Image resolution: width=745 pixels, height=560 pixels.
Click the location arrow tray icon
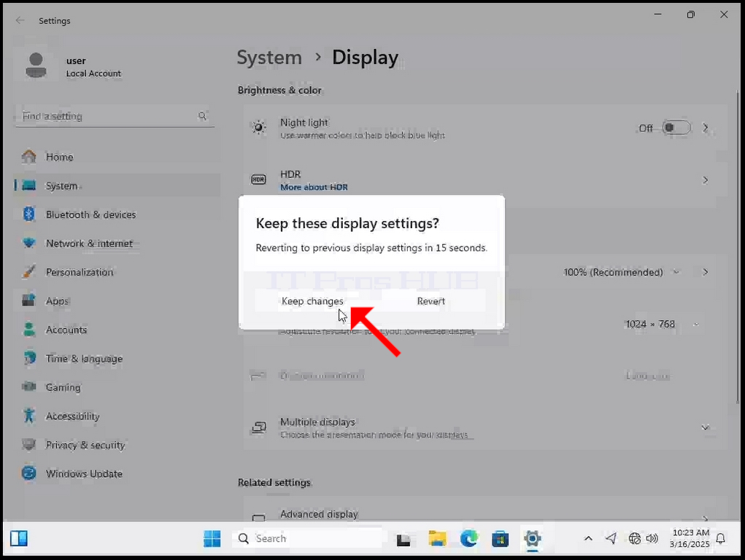611,538
